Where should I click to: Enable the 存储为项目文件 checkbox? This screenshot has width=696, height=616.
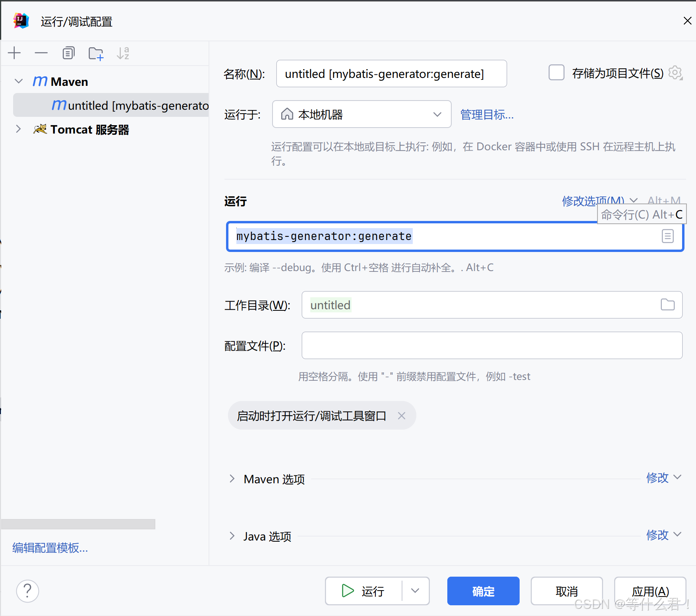pos(556,73)
